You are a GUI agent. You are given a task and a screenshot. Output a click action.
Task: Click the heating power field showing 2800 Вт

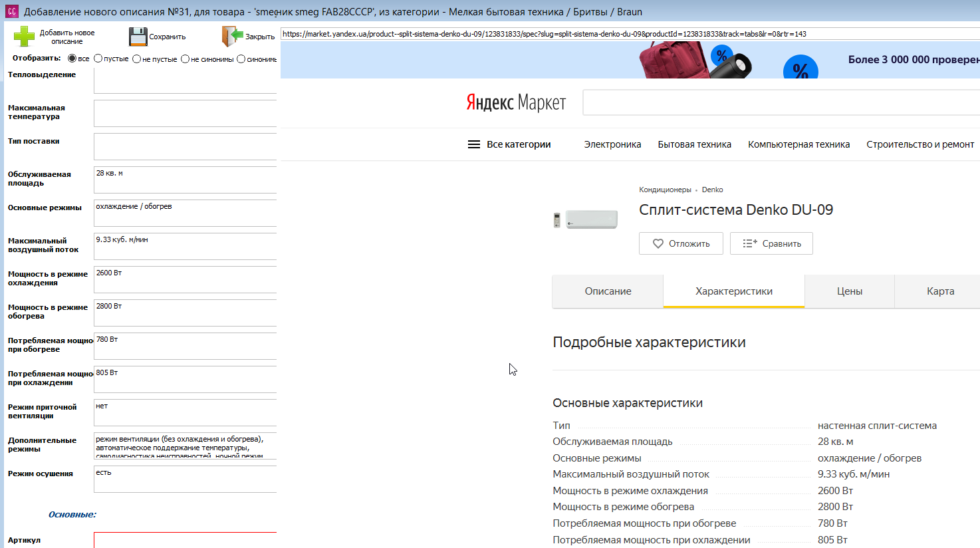coord(185,313)
